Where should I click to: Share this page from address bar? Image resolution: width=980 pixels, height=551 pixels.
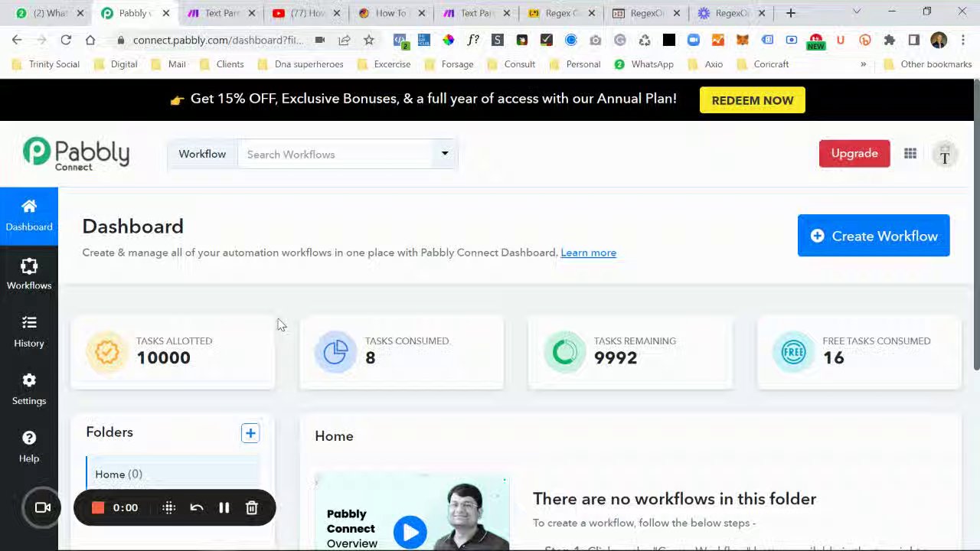coord(345,40)
